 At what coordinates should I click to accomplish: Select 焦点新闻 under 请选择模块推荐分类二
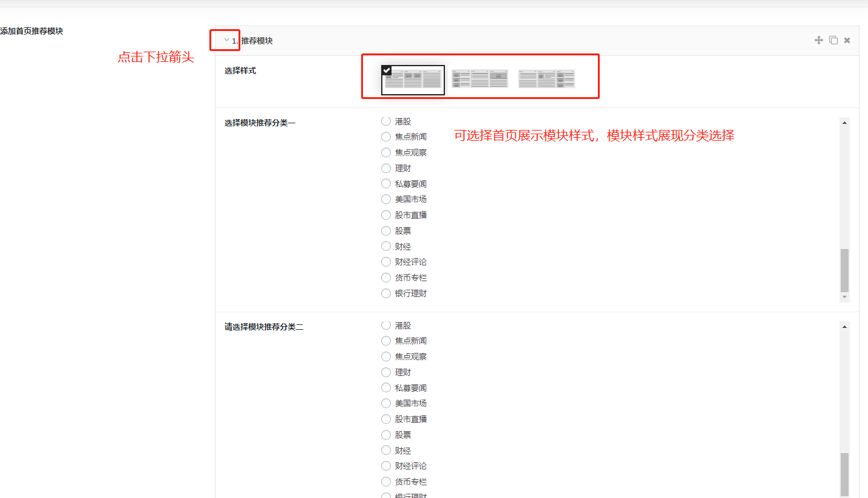tap(386, 341)
